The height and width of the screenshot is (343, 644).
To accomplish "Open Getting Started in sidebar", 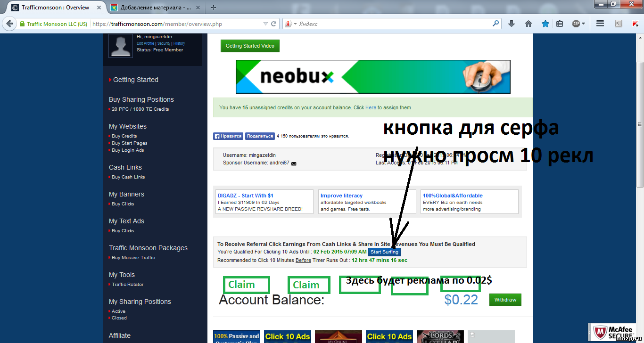I will click(136, 80).
